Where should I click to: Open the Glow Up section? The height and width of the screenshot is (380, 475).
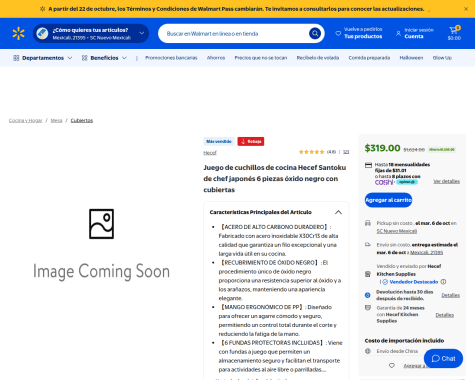(442, 58)
